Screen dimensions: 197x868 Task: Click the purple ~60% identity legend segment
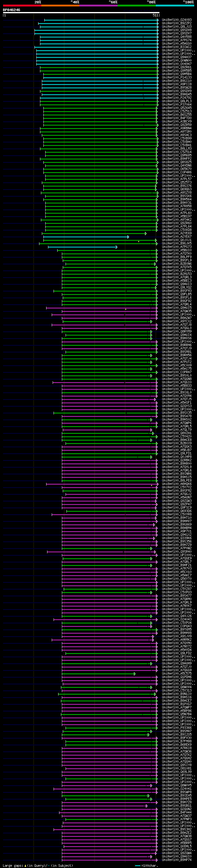(99, 6)
